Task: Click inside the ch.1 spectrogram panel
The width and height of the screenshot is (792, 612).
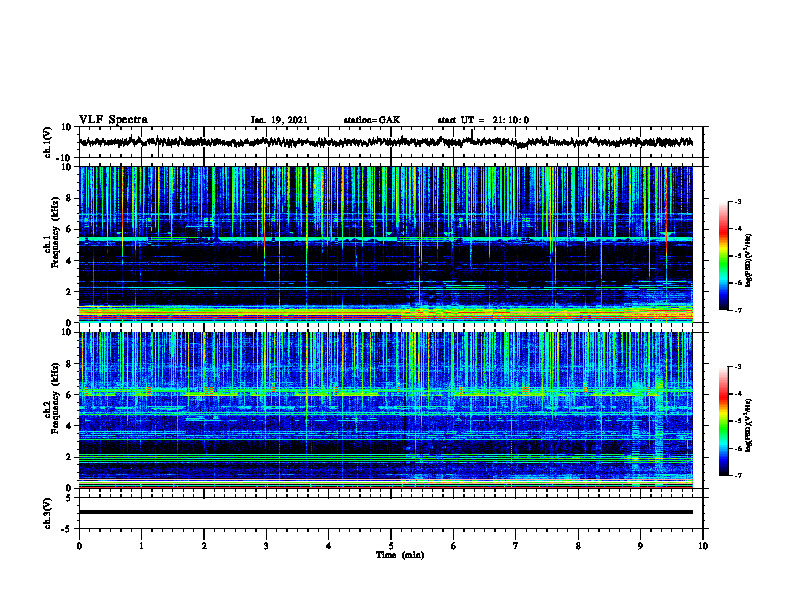Action: (386, 244)
